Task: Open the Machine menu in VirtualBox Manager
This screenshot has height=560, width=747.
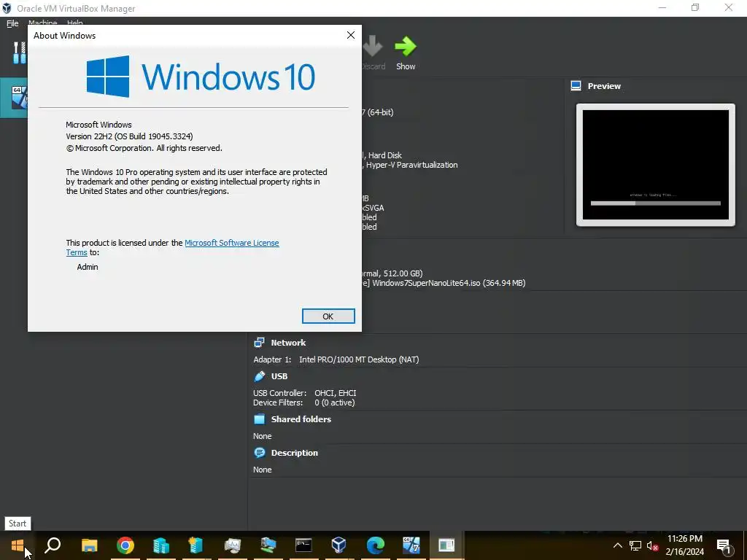Action: coord(42,23)
